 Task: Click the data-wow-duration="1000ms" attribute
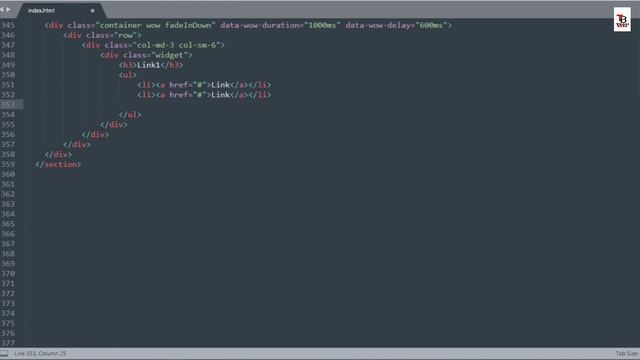coord(280,25)
